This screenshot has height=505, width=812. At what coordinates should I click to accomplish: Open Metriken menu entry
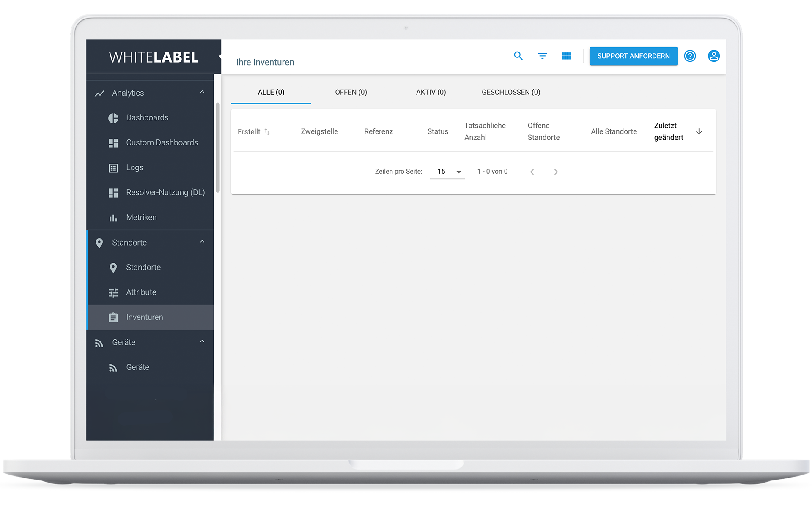pyautogui.click(x=151, y=218)
